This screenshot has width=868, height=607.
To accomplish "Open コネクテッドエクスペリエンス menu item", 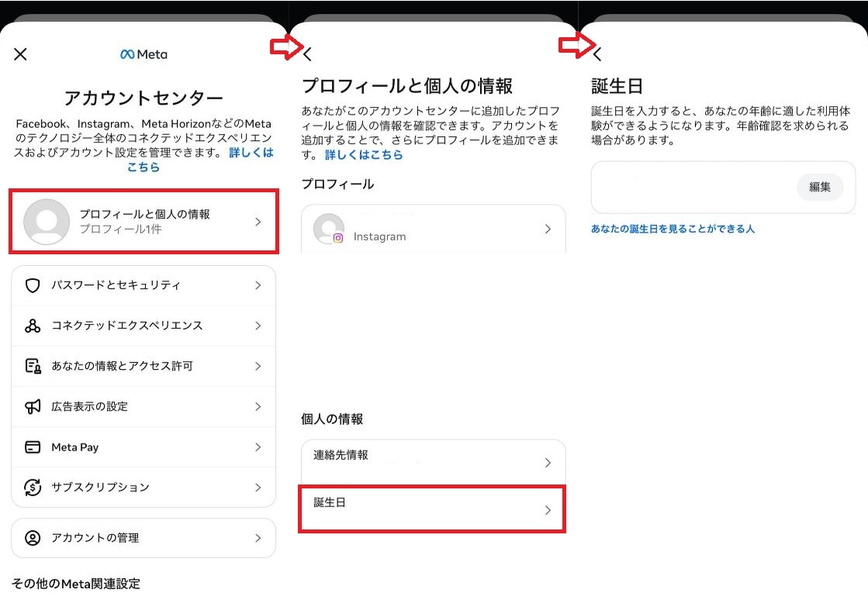I will coord(144,326).
